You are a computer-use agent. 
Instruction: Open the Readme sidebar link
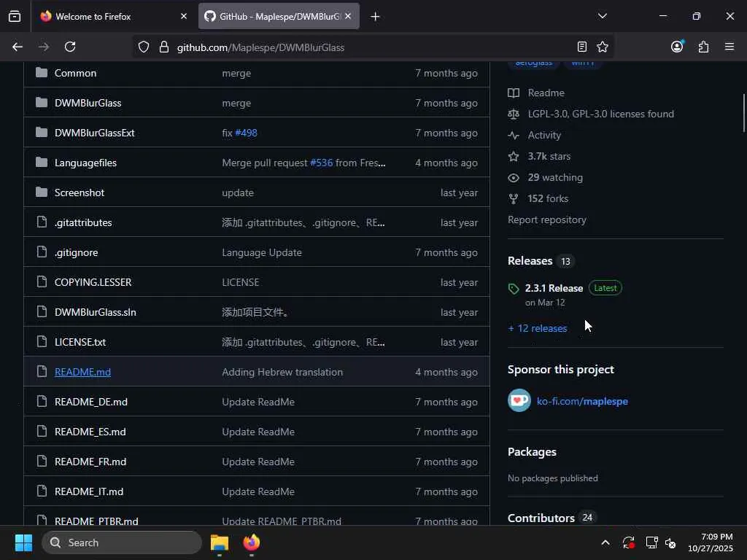point(546,93)
